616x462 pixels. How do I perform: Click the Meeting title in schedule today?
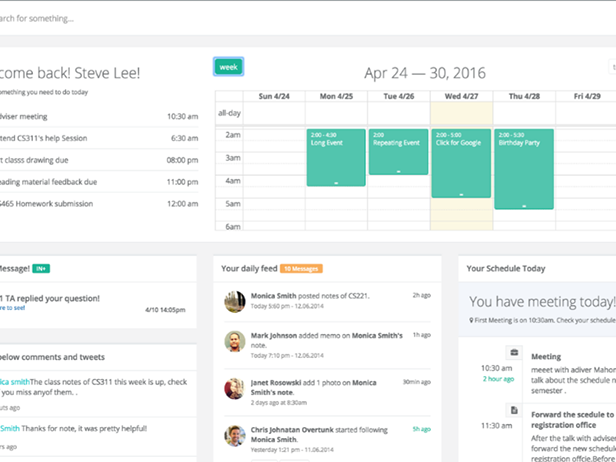tap(546, 357)
